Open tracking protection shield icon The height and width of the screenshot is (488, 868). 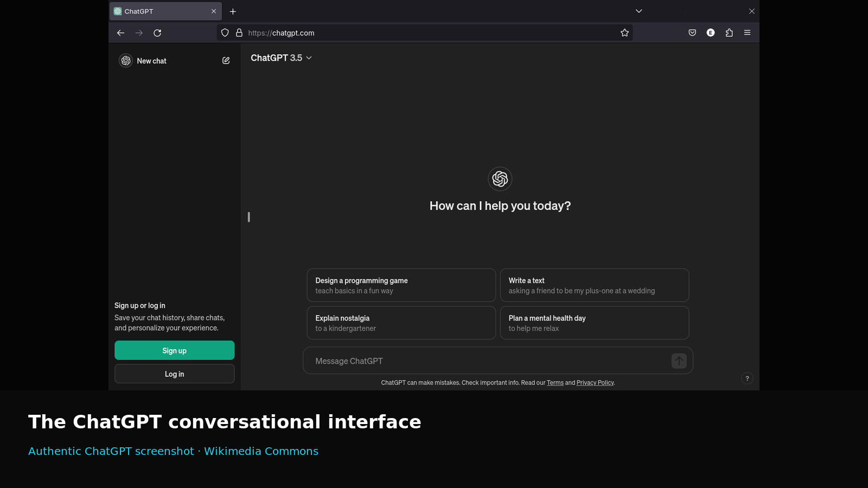point(225,33)
